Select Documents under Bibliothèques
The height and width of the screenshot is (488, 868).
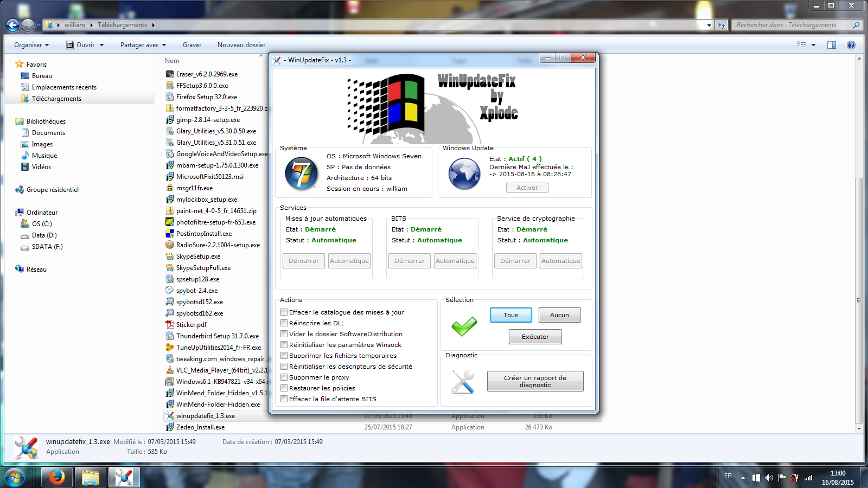[x=48, y=133]
